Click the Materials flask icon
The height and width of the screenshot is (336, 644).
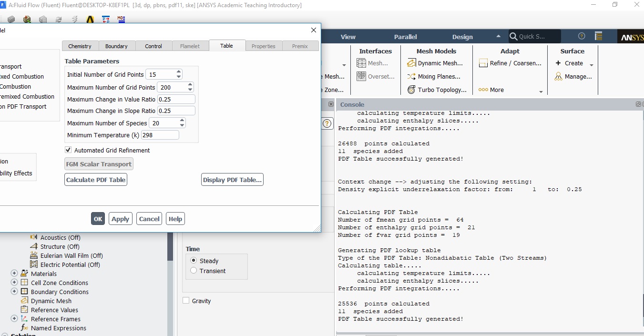24,274
